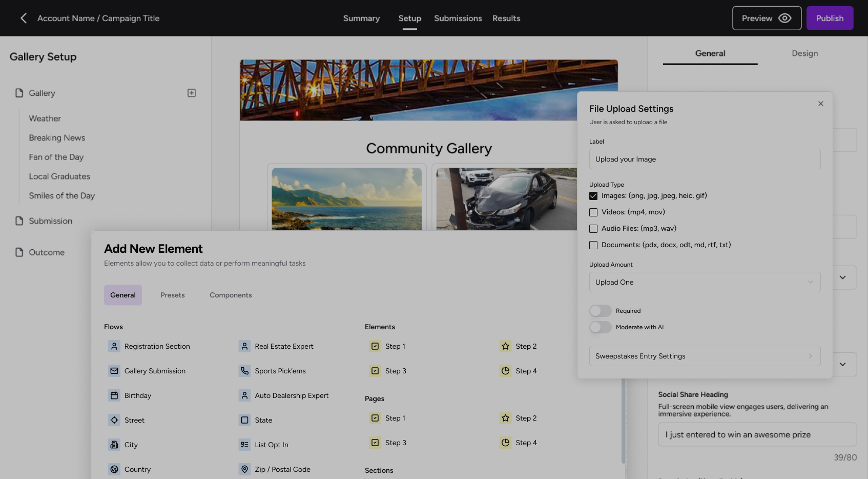Choose the Sports Pick'ems phone icon
Viewport: 868px width, 479px height.
[x=244, y=371]
